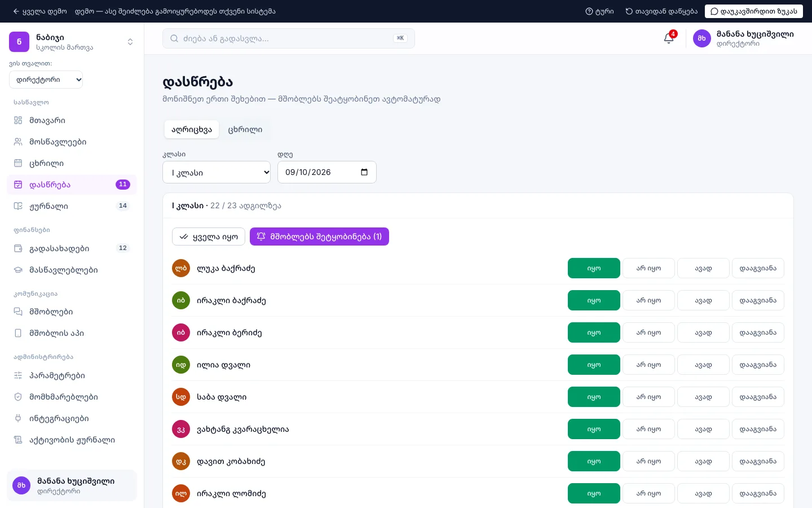Viewport: 812px width, 508px height.
Task: Click the calendar picker icon in date field
Action: [x=364, y=172]
